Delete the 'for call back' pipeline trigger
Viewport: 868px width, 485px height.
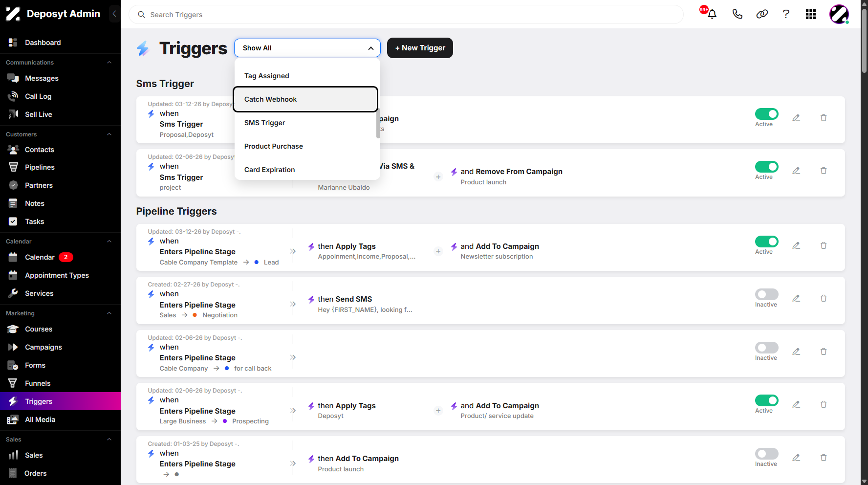(x=824, y=352)
